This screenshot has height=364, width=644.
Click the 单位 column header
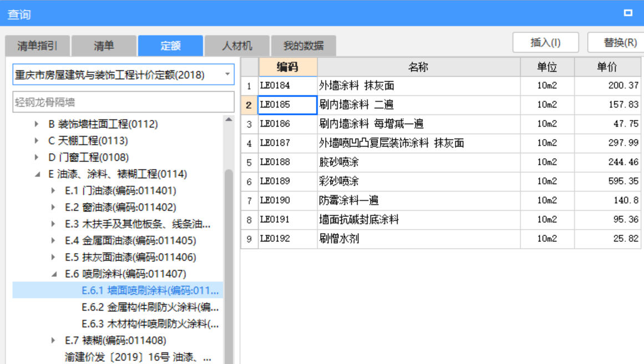coord(547,67)
